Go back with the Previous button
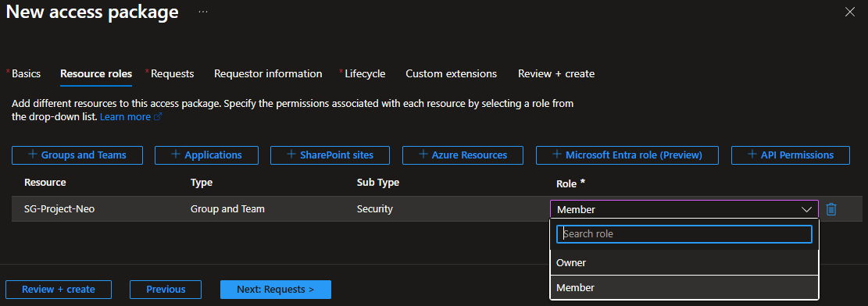The height and width of the screenshot is (306, 868). 166,290
